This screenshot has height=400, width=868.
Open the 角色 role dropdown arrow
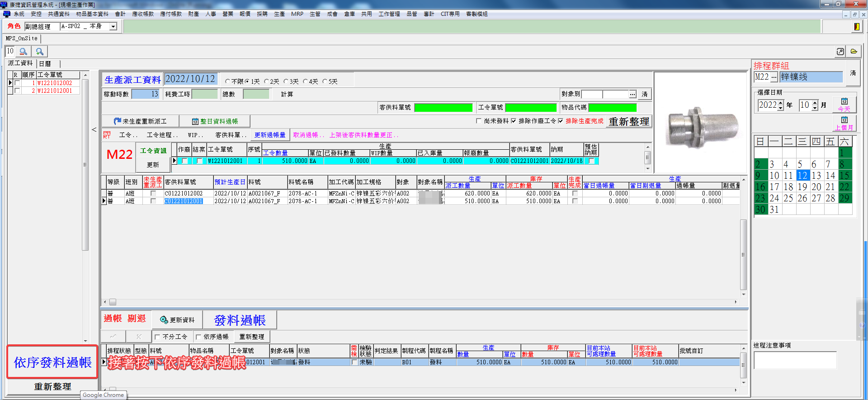click(113, 27)
